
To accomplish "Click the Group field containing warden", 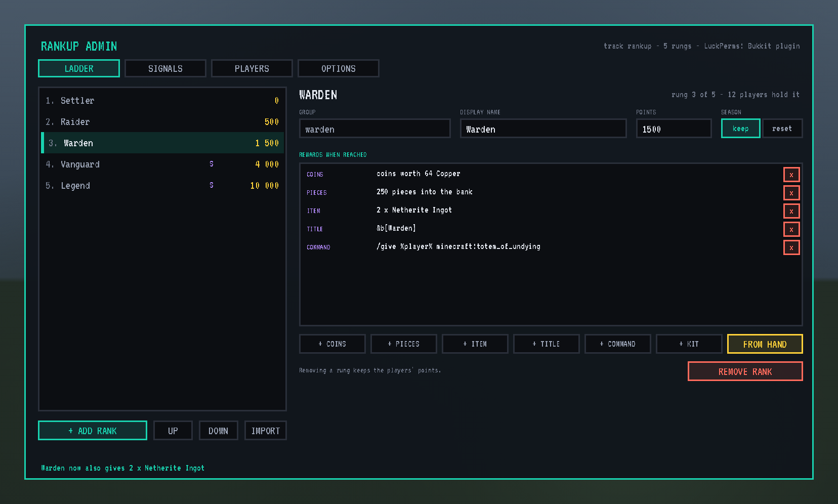I will [375, 129].
